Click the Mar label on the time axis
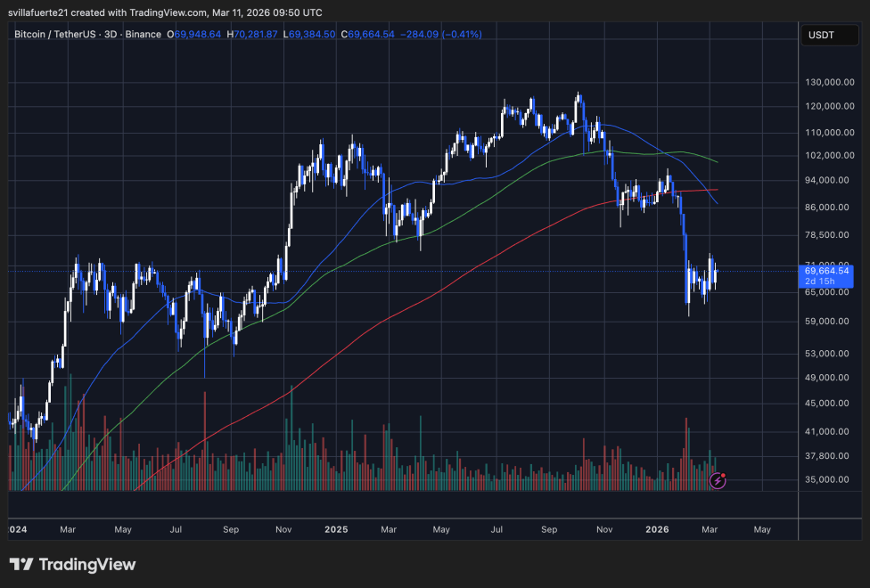The height and width of the screenshot is (588, 870). coord(68,529)
